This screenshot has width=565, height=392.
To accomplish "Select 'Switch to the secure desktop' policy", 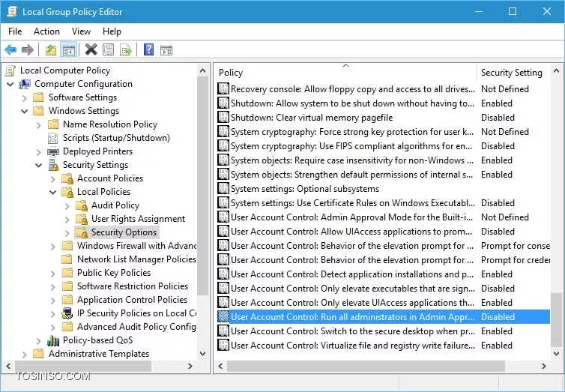I will point(384,331).
